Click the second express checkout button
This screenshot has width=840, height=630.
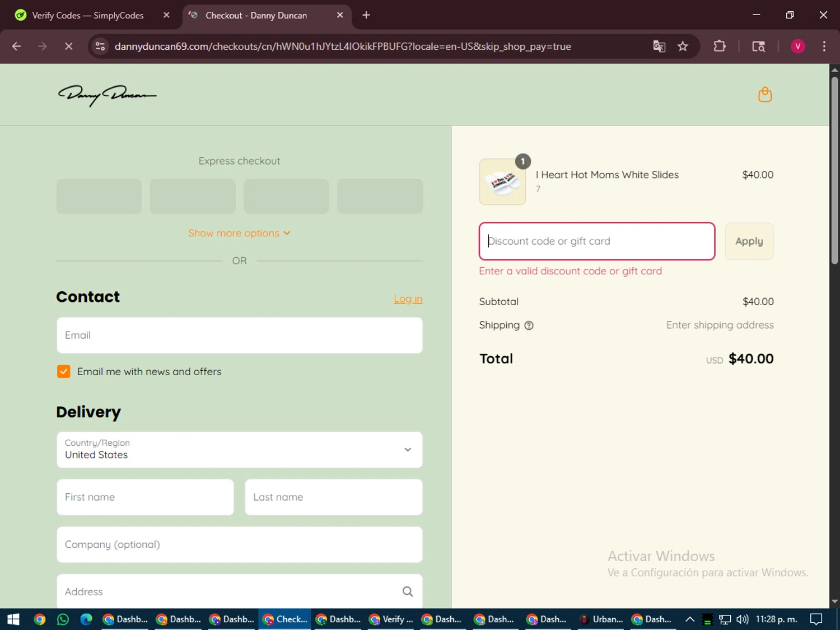click(193, 196)
